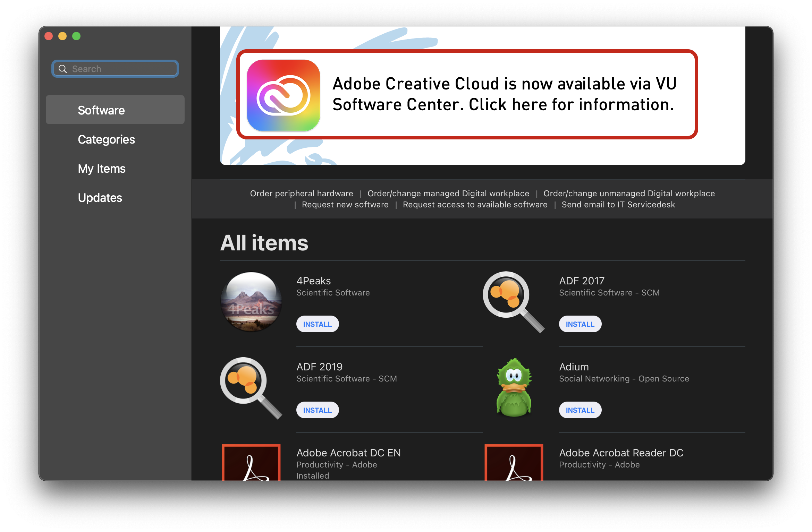812x532 pixels.
Task: Install 4Peaks
Action: coord(318,324)
